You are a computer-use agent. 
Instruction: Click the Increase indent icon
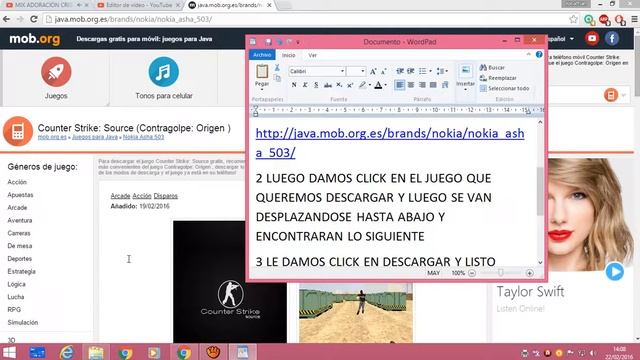[x=411, y=71]
